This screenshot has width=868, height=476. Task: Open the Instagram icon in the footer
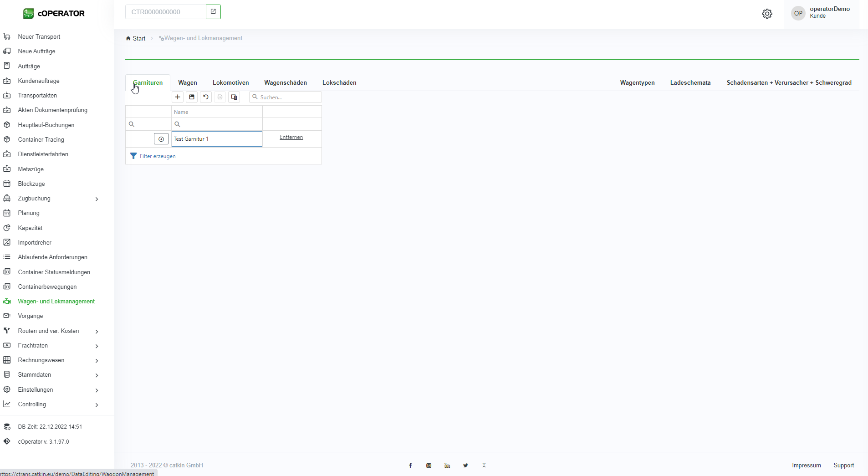tap(429, 466)
